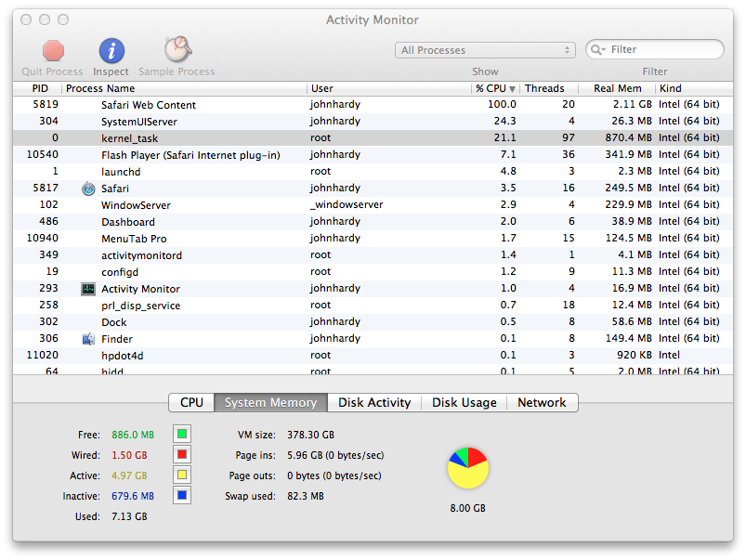The height and width of the screenshot is (560, 746).
Task: Select the MenuTab Pro process row
Action: (373, 239)
